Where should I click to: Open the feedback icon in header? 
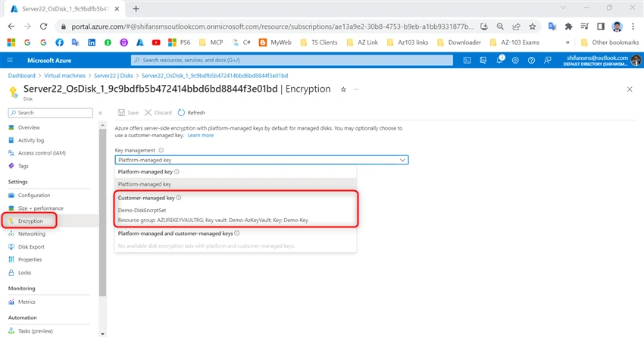click(x=548, y=61)
